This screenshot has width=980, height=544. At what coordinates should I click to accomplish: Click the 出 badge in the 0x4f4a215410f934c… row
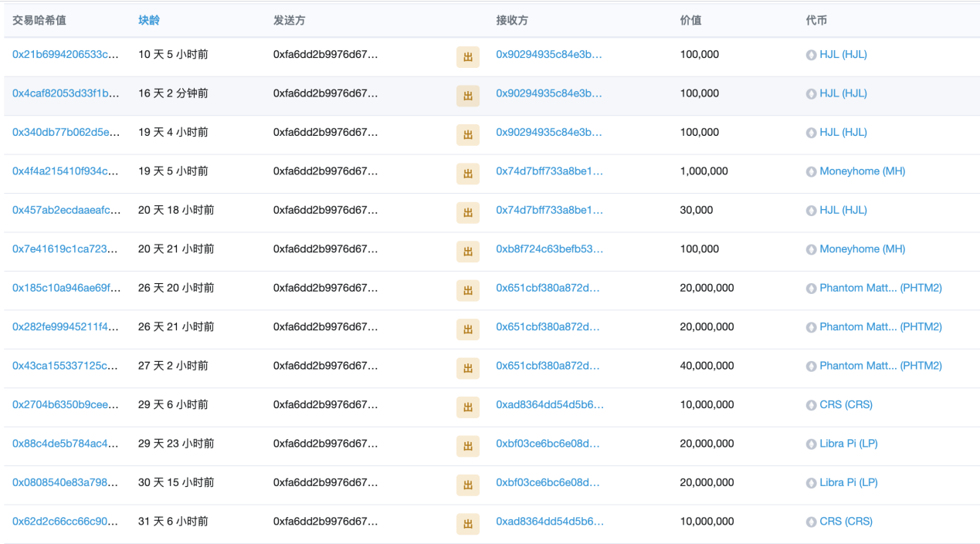tap(468, 174)
